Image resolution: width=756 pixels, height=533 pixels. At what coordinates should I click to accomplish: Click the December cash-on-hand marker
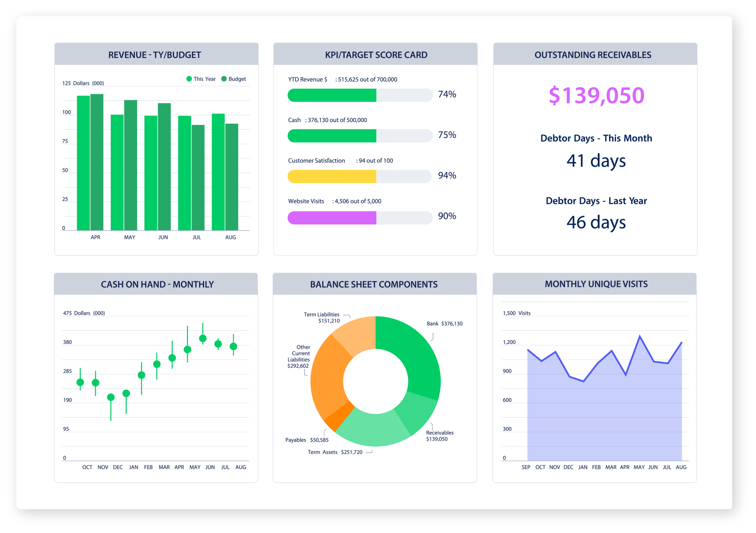tap(111, 397)
